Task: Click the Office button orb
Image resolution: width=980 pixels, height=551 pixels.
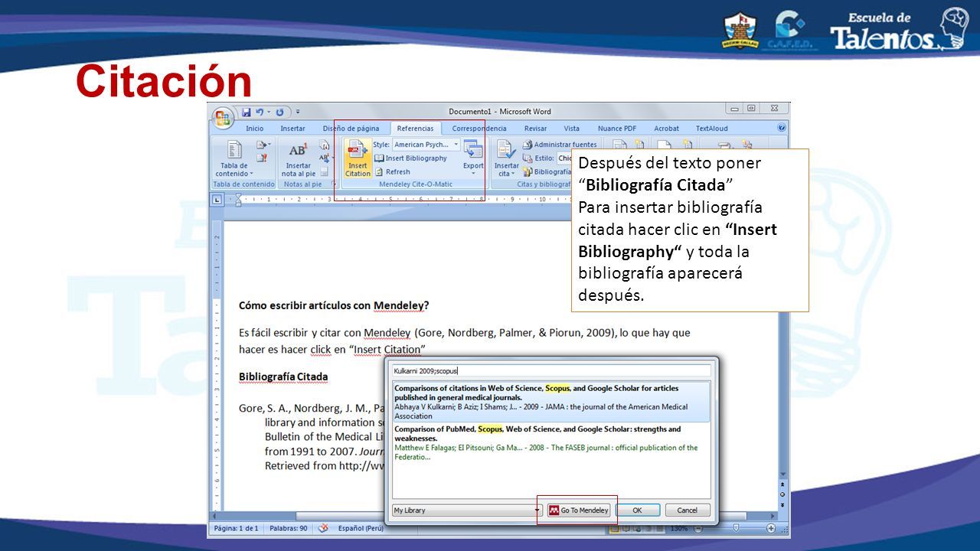Action: (x=224, y=117)
